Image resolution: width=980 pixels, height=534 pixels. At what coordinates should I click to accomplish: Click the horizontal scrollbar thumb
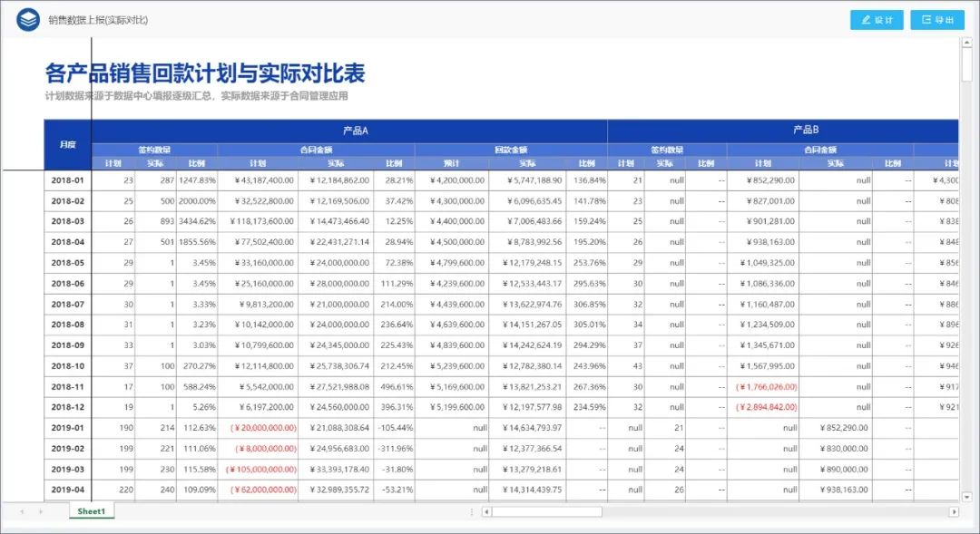[x=547, y=512]
